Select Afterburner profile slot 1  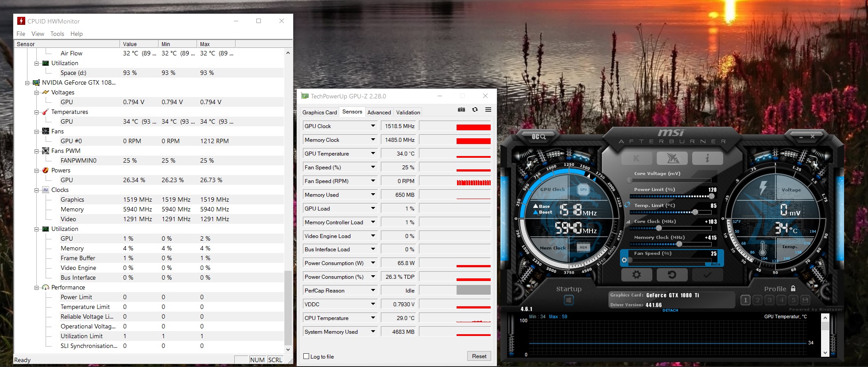[745, 300]
